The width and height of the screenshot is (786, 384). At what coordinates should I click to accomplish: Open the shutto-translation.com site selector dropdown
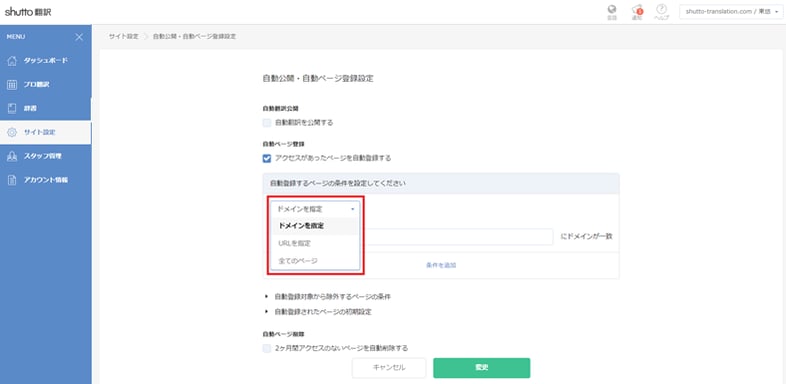pos(730,12)
